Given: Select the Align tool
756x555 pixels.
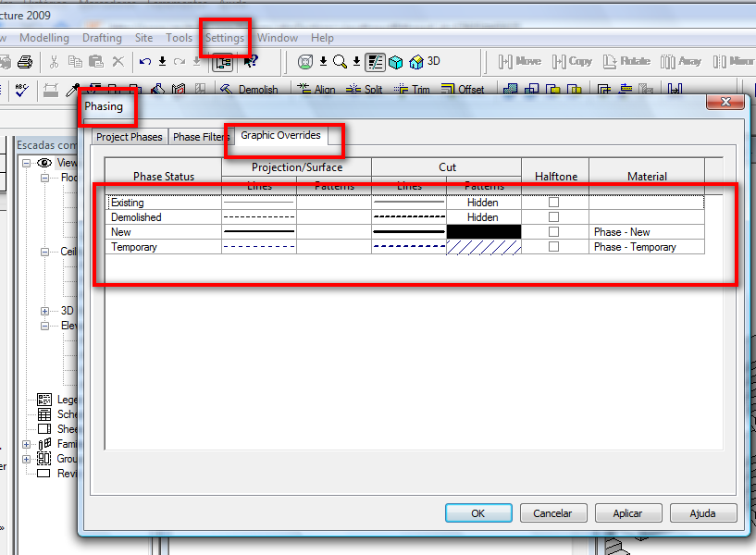Looking at the screenshot, I should point(316,89).
